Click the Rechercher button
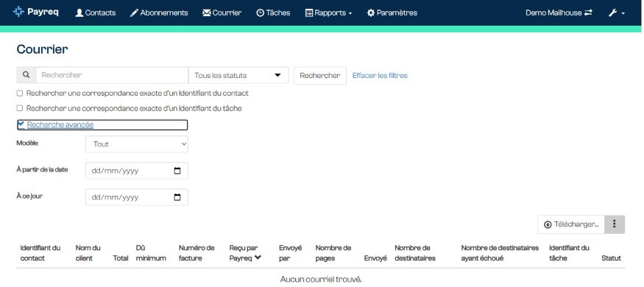 click(x=320, y=76)
